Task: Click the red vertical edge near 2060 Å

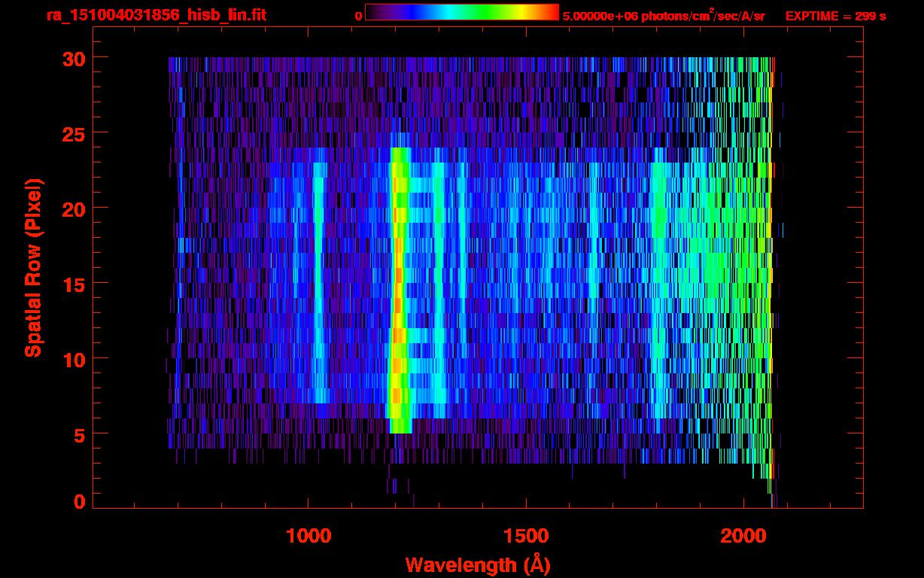Action: 773,226
